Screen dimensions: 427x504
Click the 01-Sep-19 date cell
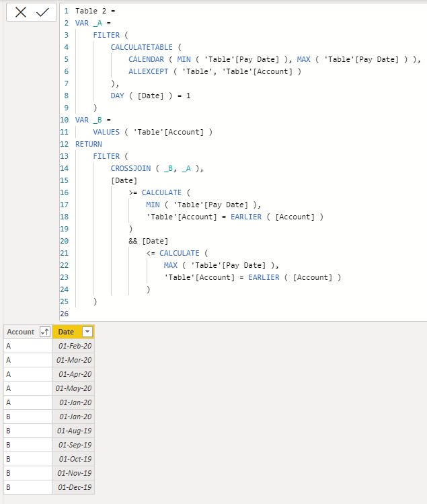pos(73,445)
